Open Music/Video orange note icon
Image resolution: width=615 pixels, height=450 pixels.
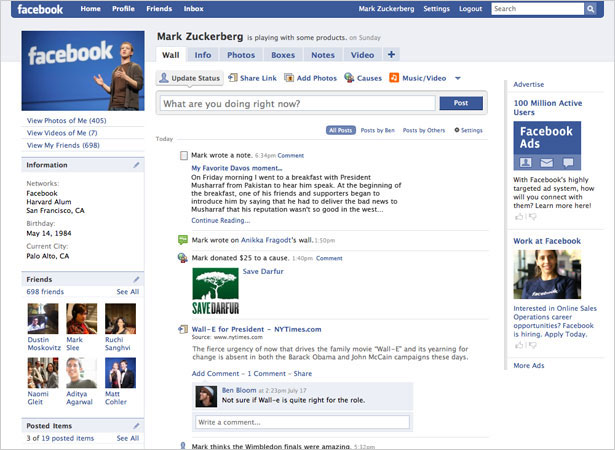pyautogui.click(x=394, y=78)
